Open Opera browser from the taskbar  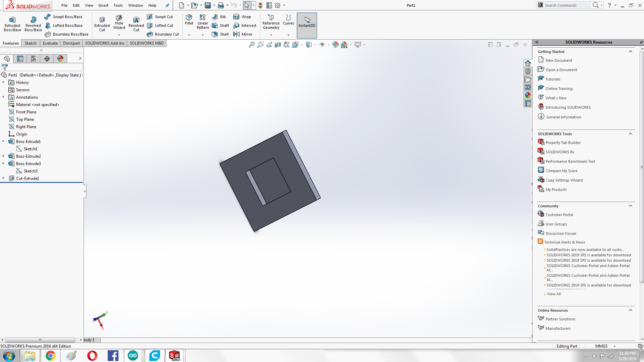pyautogui.click(x=92, y=356)
